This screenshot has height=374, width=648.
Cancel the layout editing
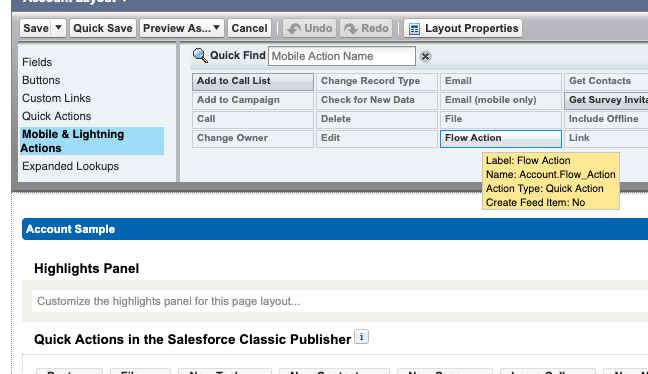click(x=249, y=28)
